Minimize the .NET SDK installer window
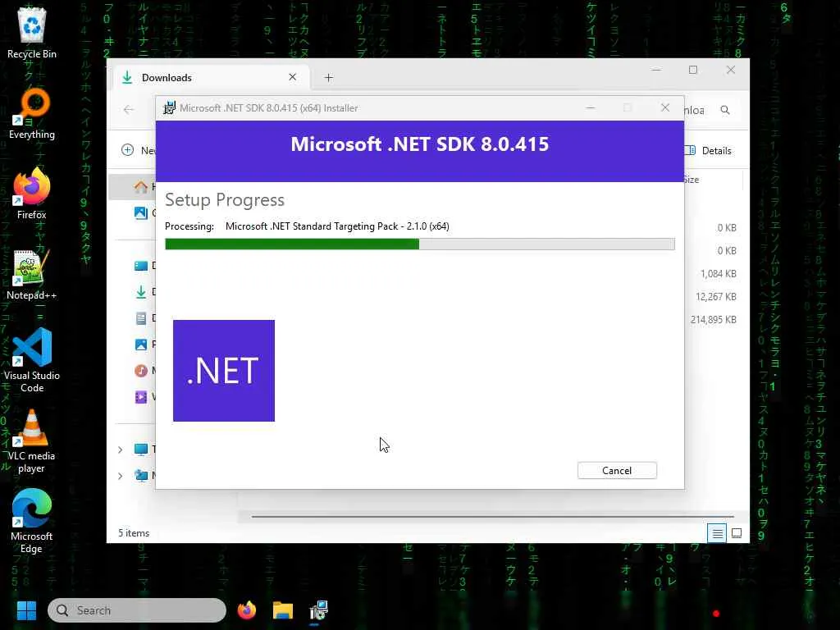Image resolution: width=840 pixels, height=630 pixels. (591, 107)
